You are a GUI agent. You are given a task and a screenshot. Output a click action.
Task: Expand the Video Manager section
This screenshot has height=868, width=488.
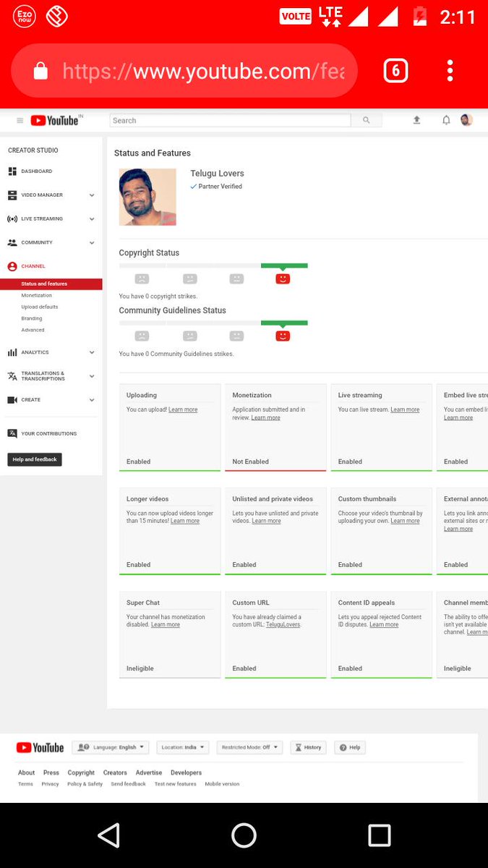coord(51,195)
